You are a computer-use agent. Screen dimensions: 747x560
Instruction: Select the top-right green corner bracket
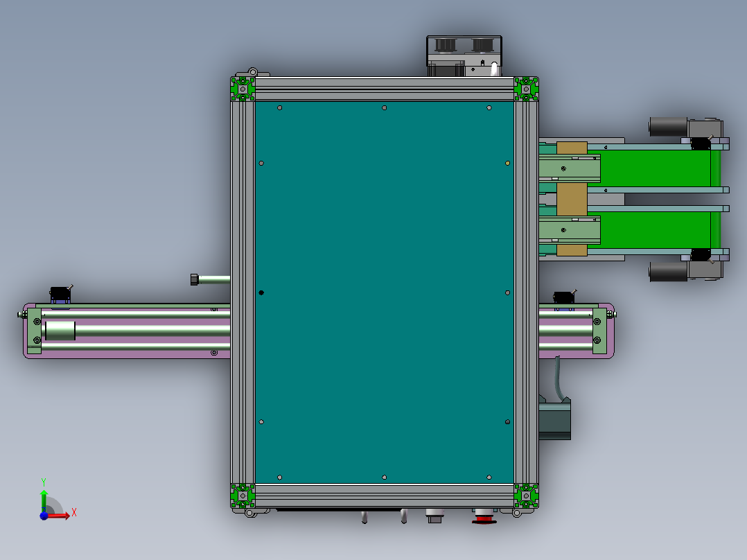tap(527, 89)
